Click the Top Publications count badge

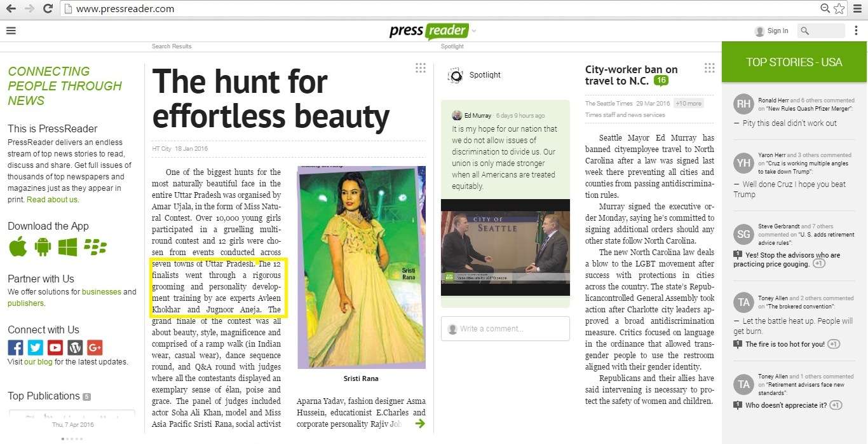86,397
